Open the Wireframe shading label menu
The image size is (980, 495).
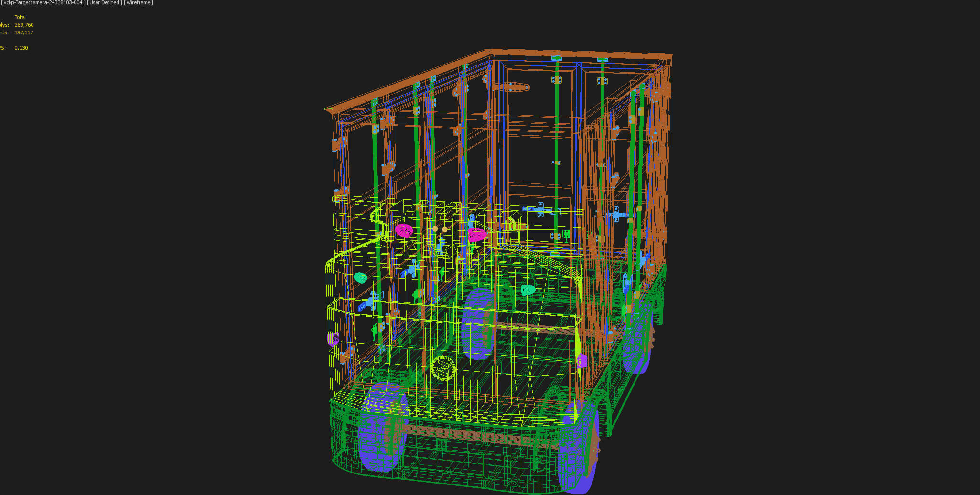(139, 3)
